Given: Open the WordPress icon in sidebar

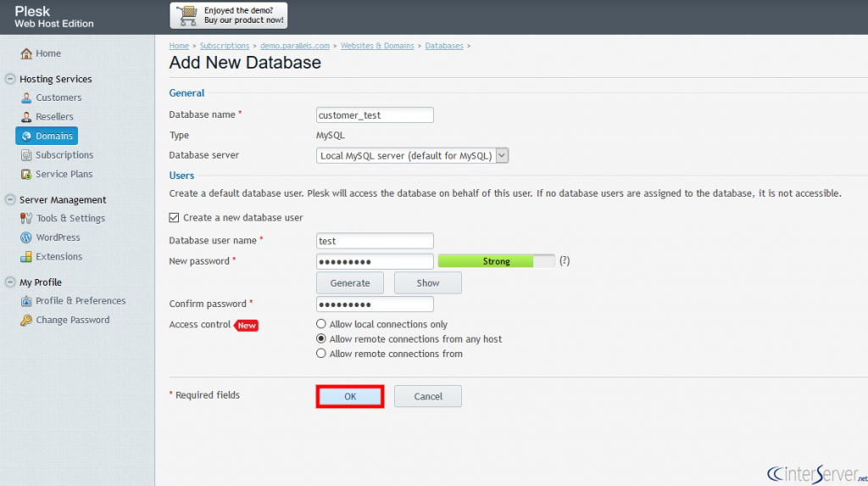Looking at the screenshot, I should [x=27, y=238].
